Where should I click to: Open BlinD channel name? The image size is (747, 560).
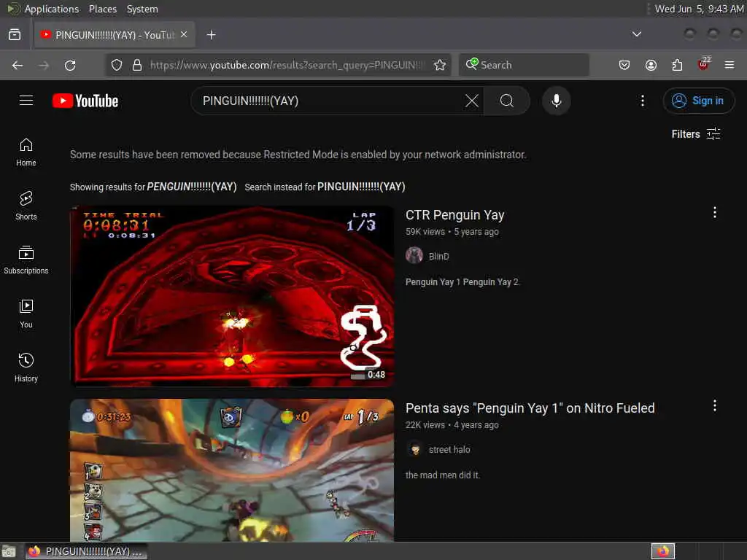[x=438, y=256]
